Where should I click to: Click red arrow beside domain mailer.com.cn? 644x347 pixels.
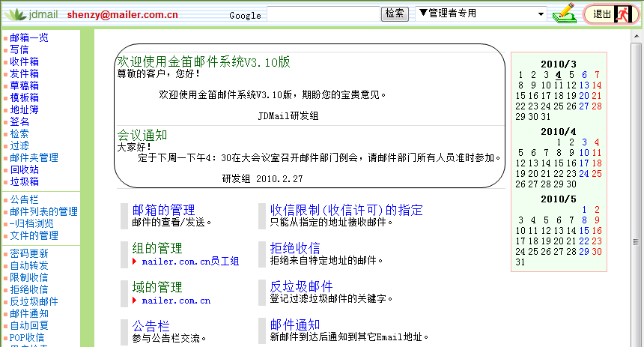[134, 301]
